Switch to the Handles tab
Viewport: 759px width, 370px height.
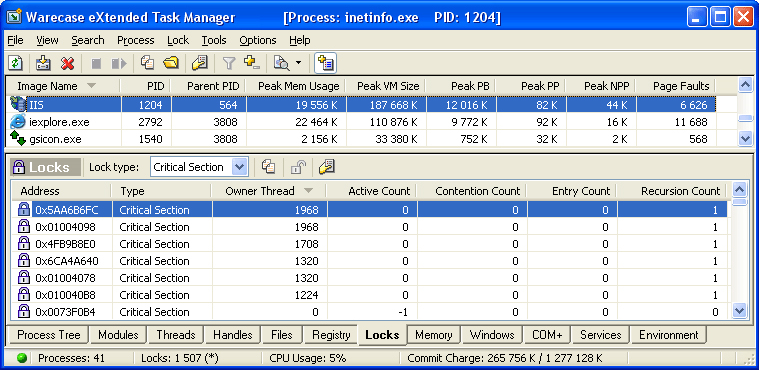(233, 335)
